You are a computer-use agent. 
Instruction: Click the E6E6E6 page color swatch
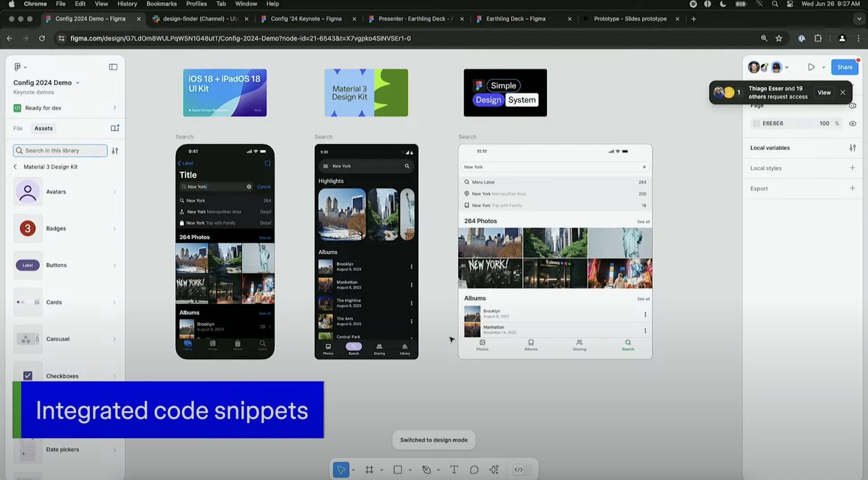click(x=756, y=123)
